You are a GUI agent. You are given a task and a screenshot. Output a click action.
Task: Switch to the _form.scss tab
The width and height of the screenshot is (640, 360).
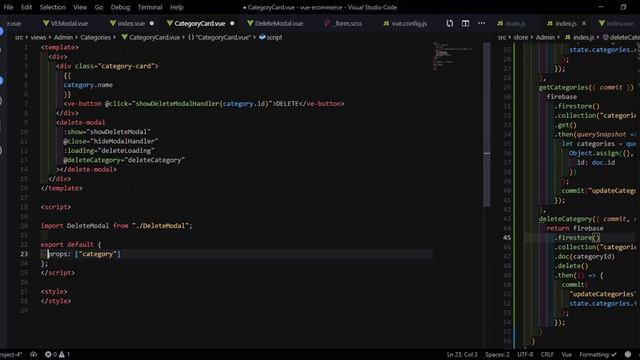tap(348, 24)
